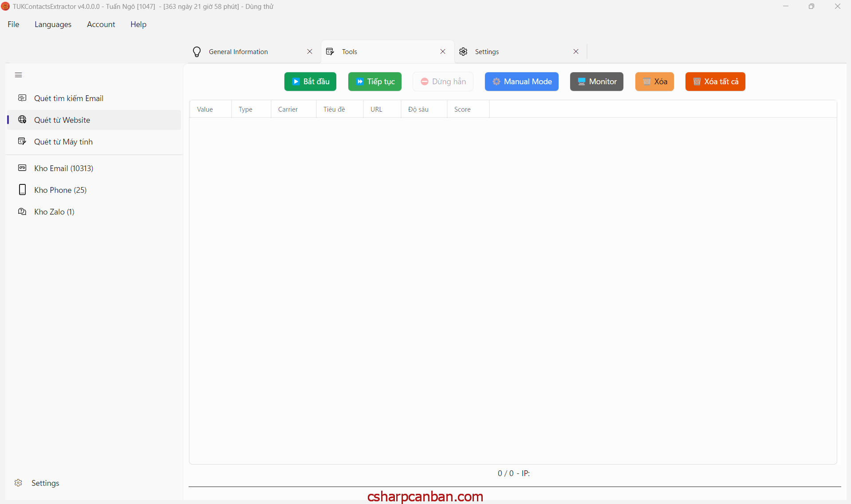Open Kho Email storage list

click(63, 168)
